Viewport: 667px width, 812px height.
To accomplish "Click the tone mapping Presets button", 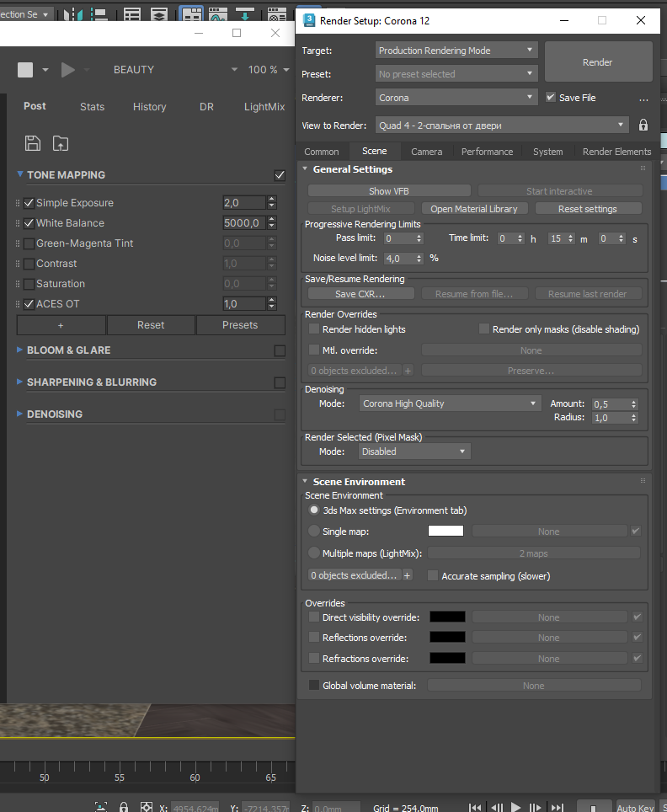I will pos(240,325).
